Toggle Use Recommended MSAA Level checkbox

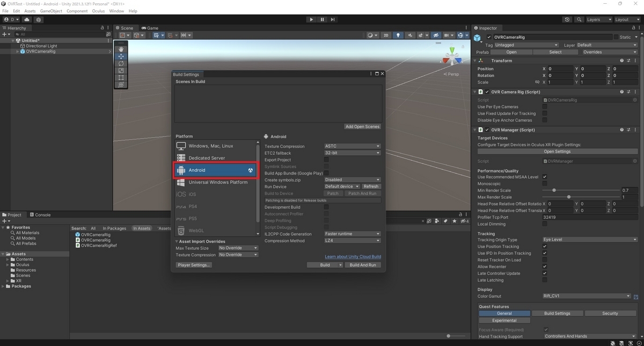coord(545,177)
